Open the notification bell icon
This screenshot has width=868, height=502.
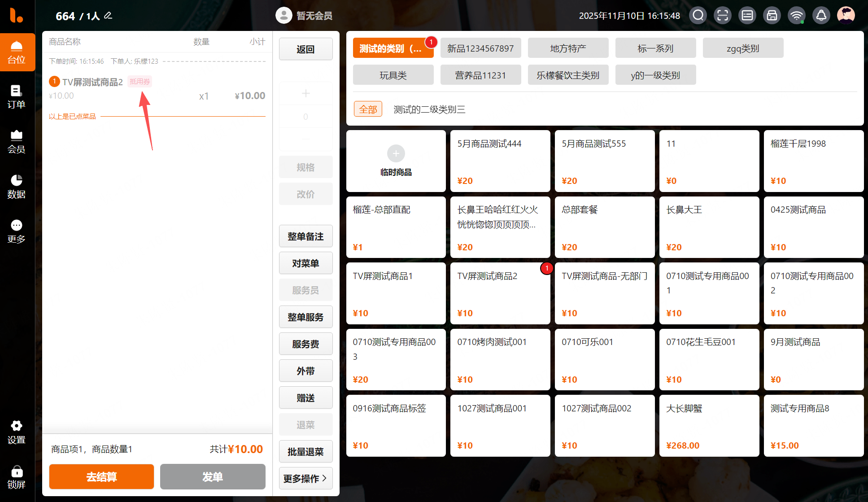(821, 16)
